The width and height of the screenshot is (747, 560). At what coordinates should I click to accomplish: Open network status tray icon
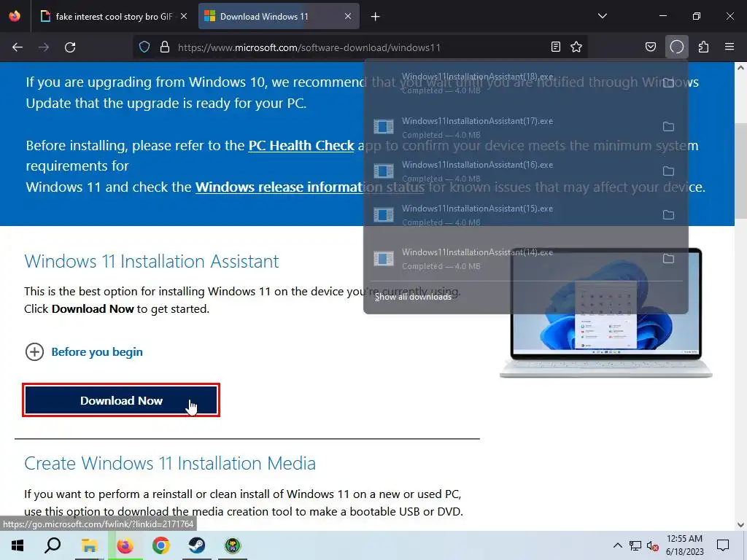pos(635,545)
